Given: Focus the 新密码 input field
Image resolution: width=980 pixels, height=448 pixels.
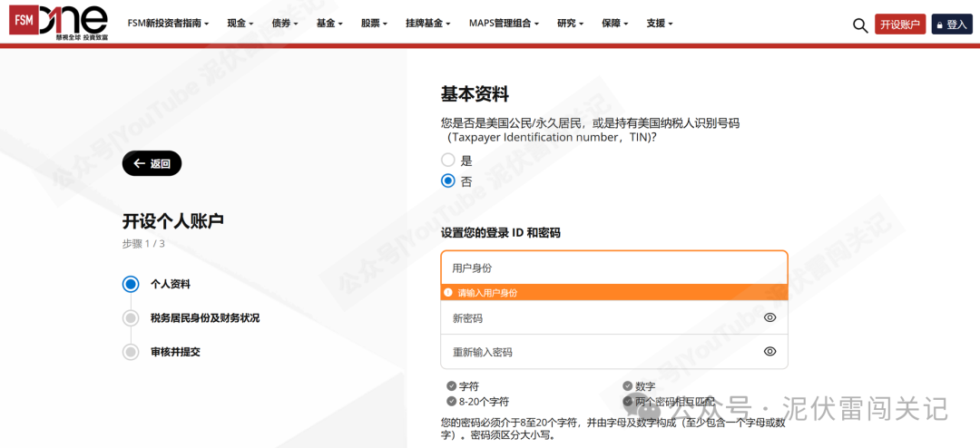Looking at the screenshot, I should pos(614,317).
